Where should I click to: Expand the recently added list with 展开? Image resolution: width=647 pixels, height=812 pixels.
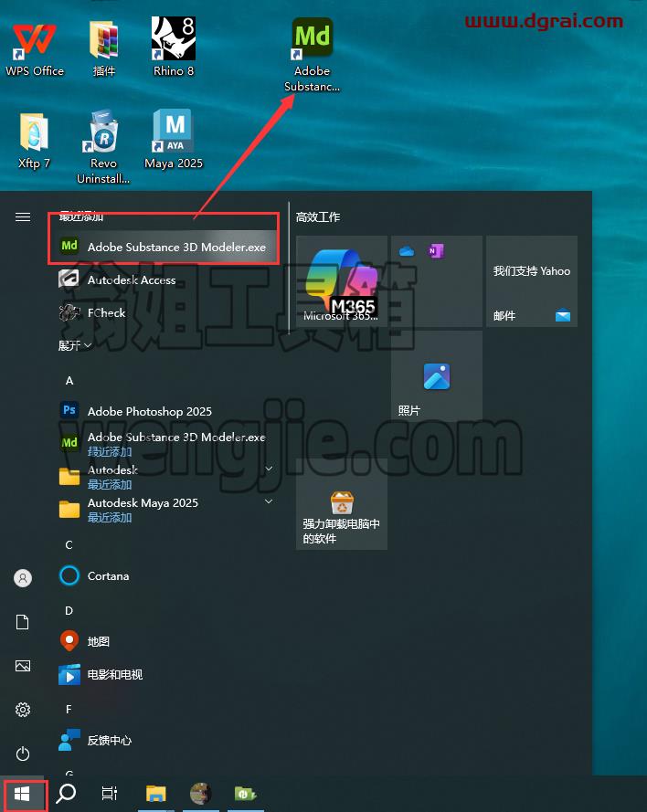click(75, 345)
